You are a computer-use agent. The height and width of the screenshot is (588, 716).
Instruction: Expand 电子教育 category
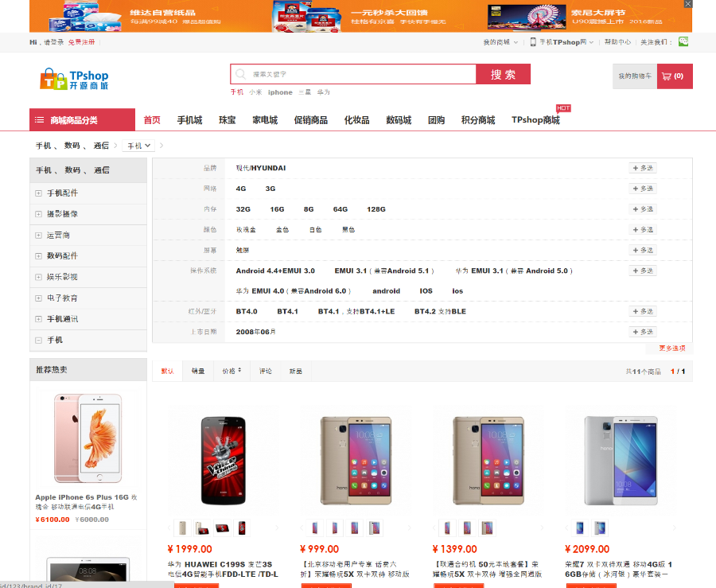(x=38, y=298)
